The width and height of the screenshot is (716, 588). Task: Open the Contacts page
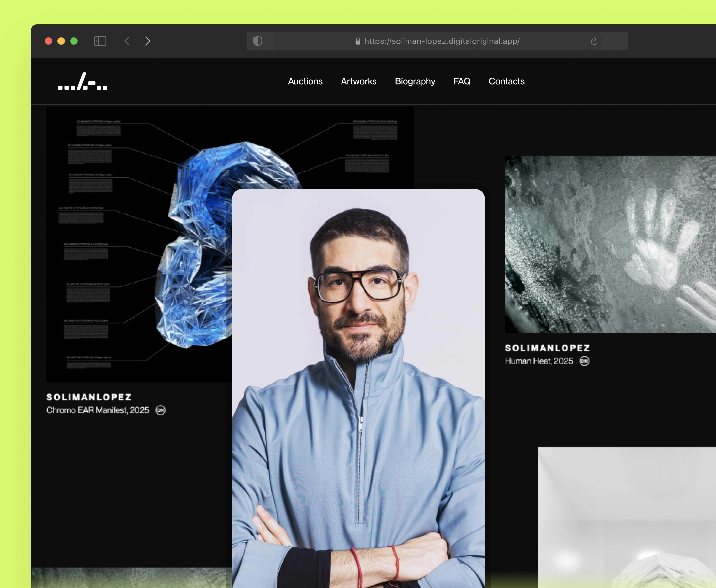click(506, 81)
